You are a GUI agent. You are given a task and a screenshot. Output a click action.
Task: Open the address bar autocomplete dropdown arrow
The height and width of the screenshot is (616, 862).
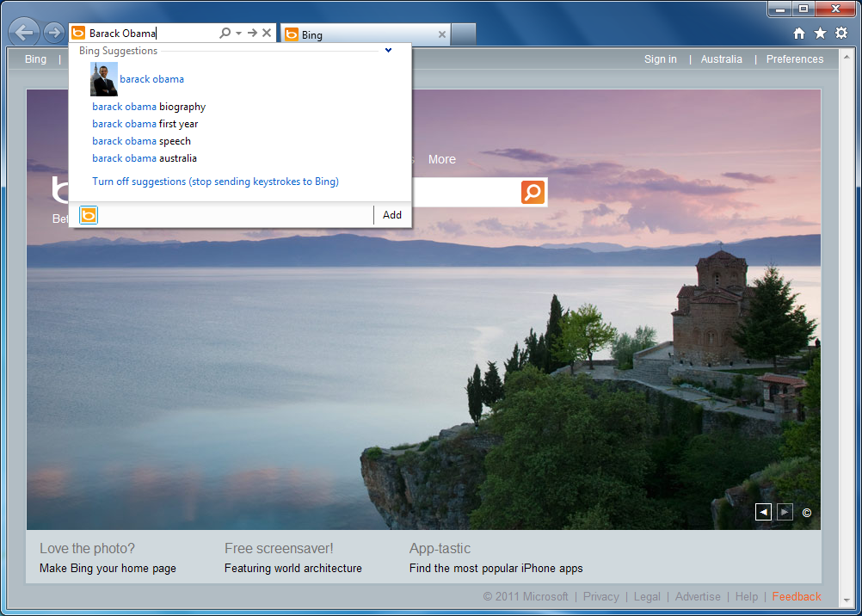tap(238, 33)
